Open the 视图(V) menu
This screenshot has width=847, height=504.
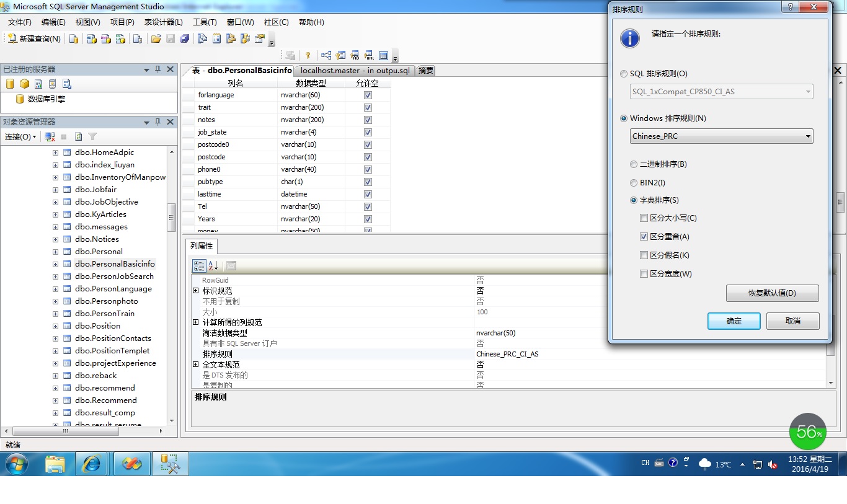coord(87,22)
